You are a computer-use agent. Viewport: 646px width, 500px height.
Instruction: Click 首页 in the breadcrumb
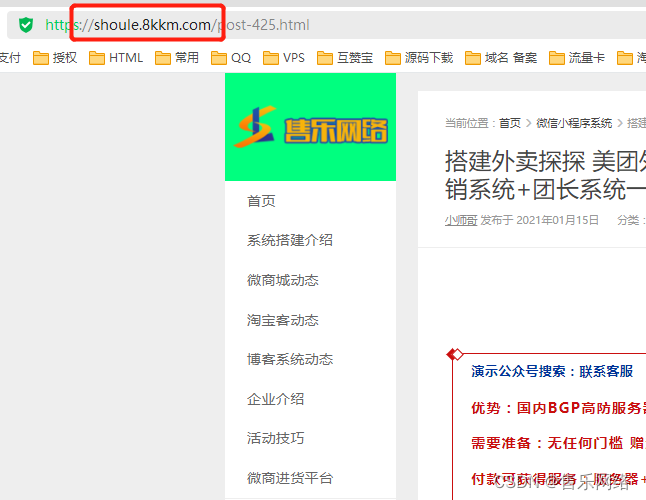point(510,123)
